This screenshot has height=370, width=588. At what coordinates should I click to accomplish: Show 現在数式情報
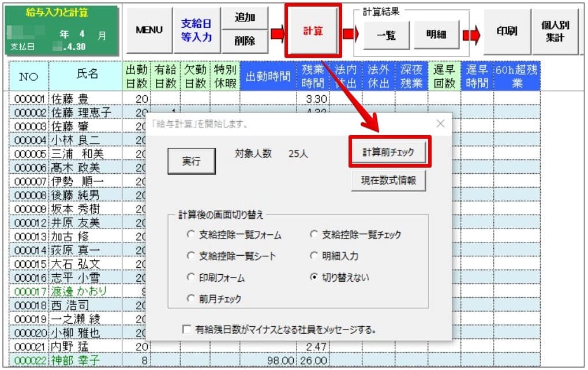pyautogui.click(x=388, y=181)
